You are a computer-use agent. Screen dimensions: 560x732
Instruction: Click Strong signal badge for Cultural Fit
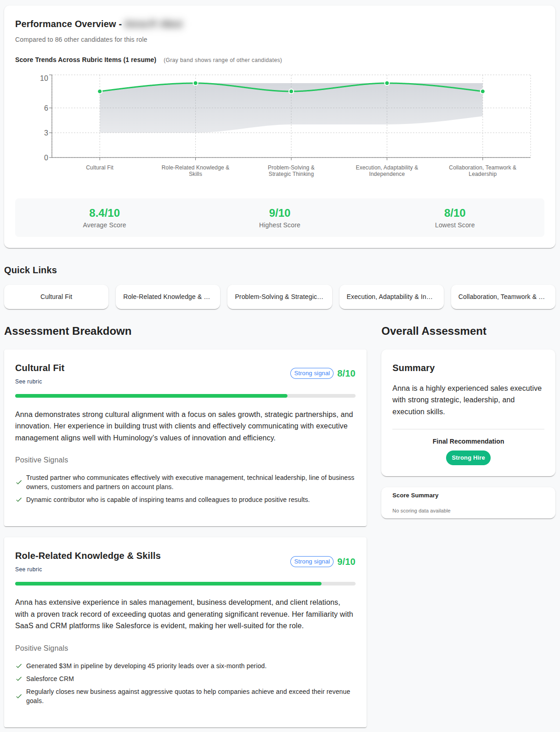coord(312,373)
